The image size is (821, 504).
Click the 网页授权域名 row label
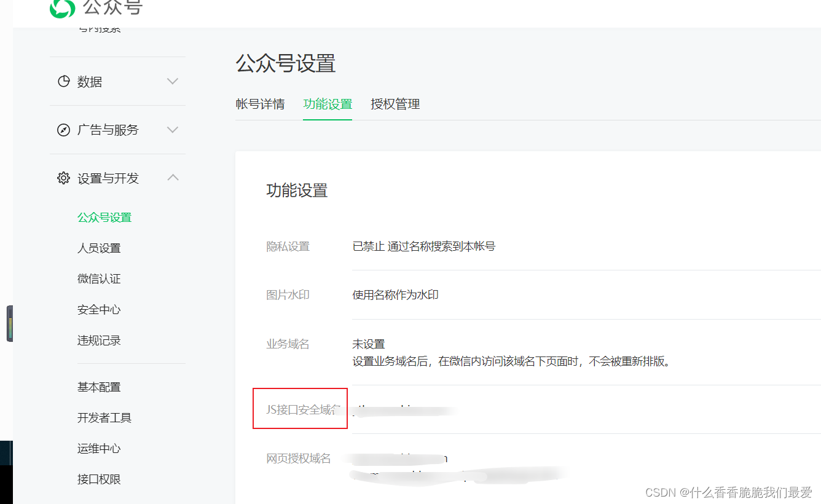coord(299,459)
